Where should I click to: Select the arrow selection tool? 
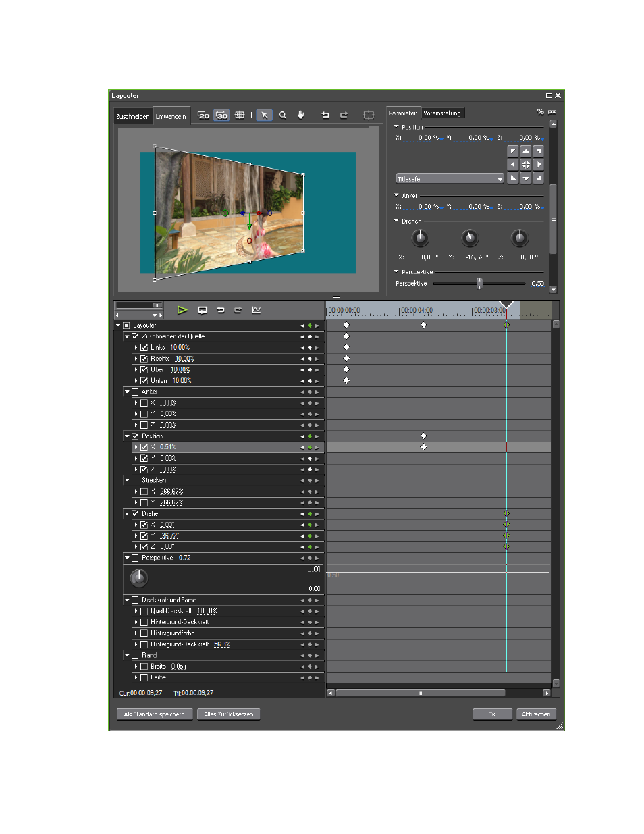(265, 115)
